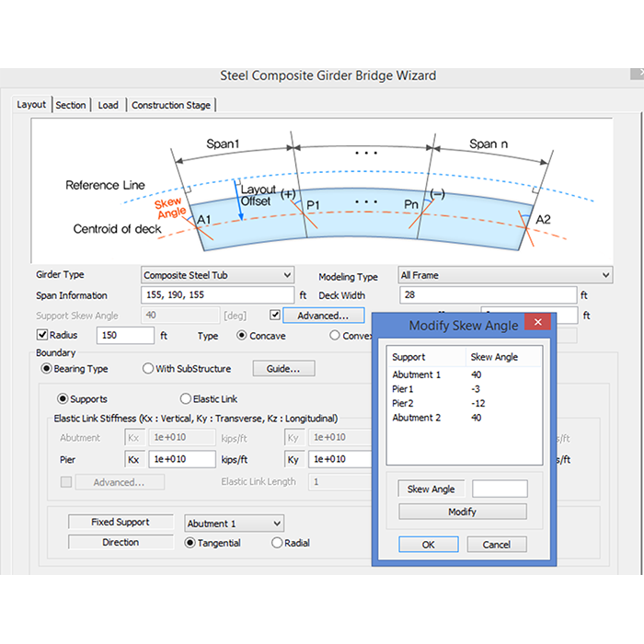This screenshot has height=644, width=644.
Task: Click the Modify button
Action: (463, 512)
